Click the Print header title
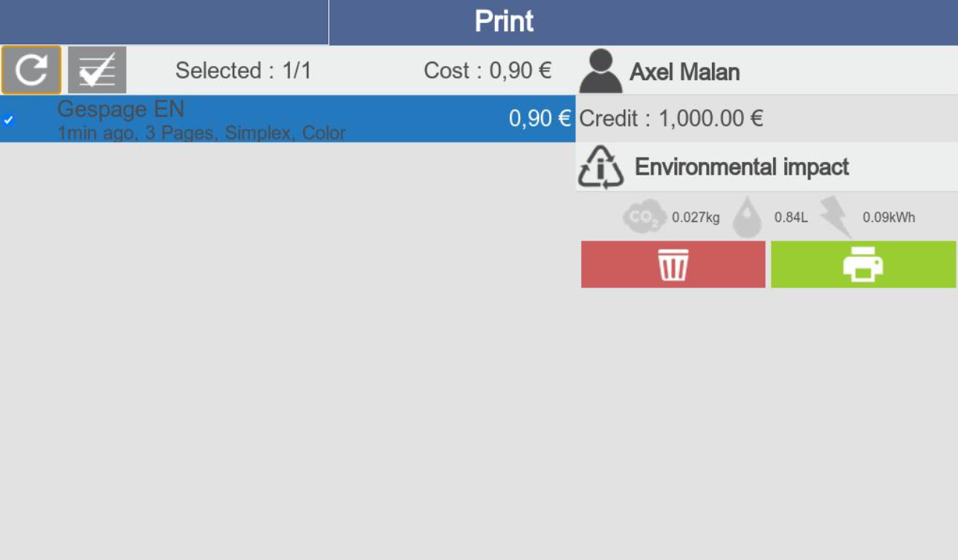This screenshot has width=958, height=560. tap(504, 22)
